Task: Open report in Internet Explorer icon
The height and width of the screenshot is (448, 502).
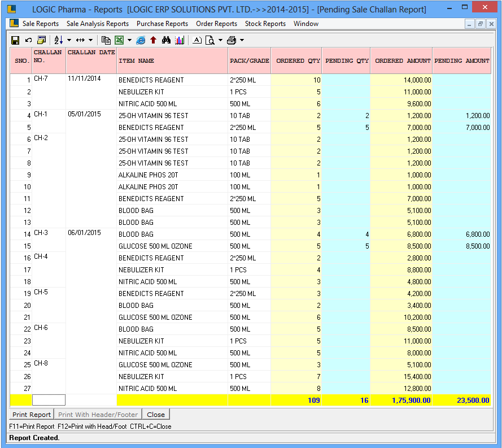Action: tap(141, 40)
